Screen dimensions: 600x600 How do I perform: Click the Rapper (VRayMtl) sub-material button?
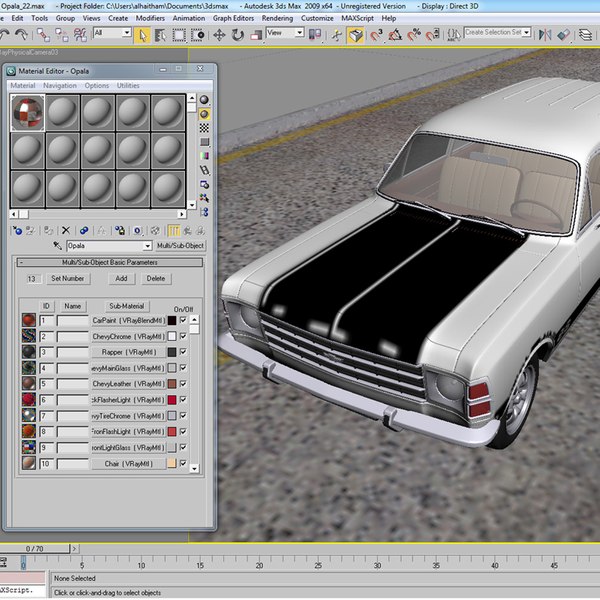tap(127, 352)
